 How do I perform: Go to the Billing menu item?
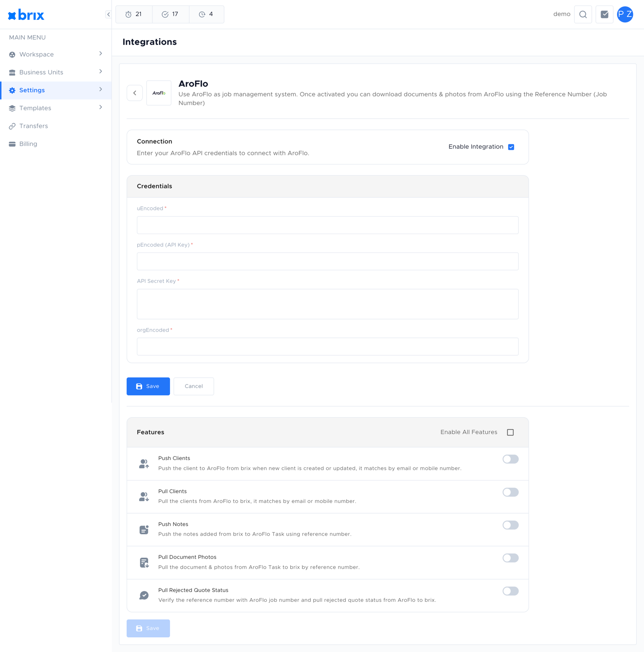point(56,144)
